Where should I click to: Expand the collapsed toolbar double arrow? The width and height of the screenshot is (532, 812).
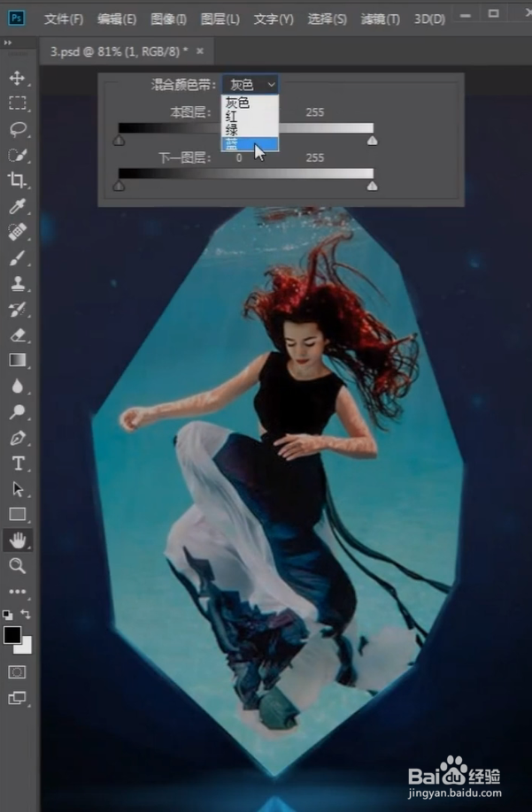(8, 42)
